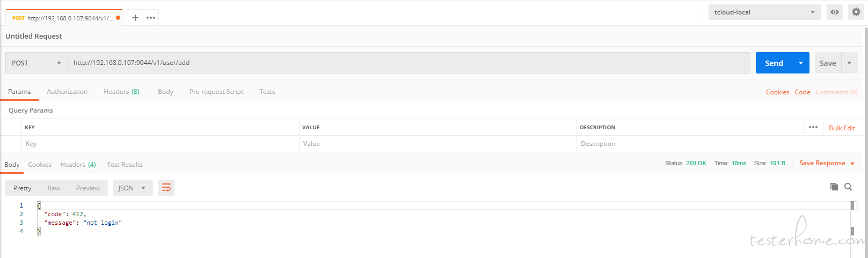Open the response Cookies tab
868x258 pixels.
coord(40,165)
